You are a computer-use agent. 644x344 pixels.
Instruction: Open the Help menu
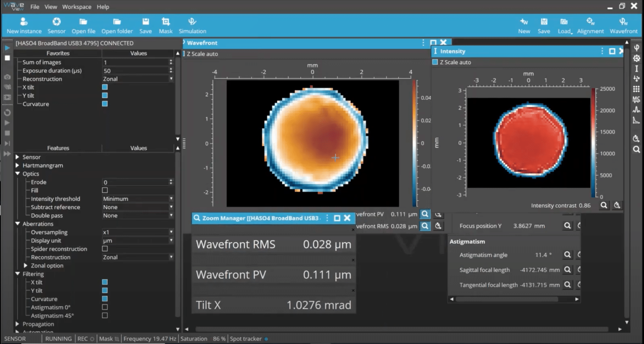tap(103, 7)
